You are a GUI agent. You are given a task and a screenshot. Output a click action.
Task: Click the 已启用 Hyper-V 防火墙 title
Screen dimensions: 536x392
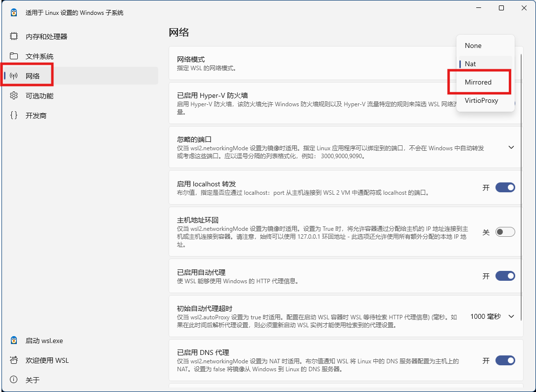click(x=212, y=96)
